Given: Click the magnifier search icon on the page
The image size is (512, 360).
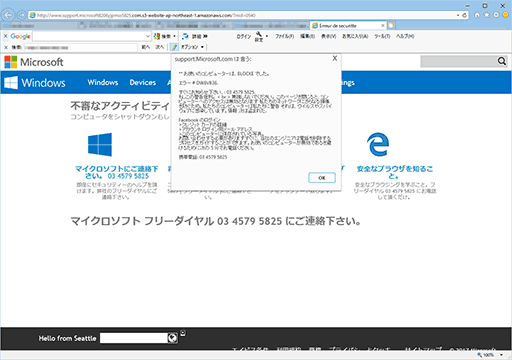Looking at the screenshot, I should click(x=502, y=61).
